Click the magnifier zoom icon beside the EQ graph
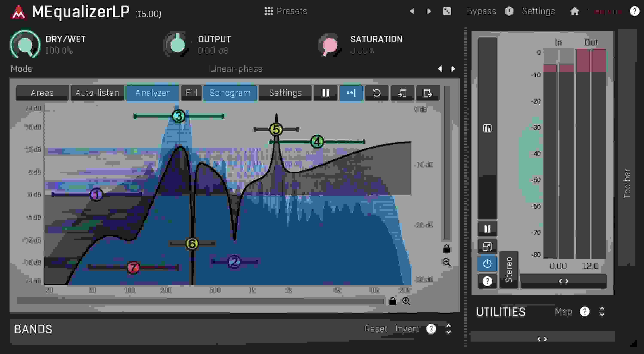Image resolution: width=644 pixels, height=354 pixels. (x=447, y=262)
